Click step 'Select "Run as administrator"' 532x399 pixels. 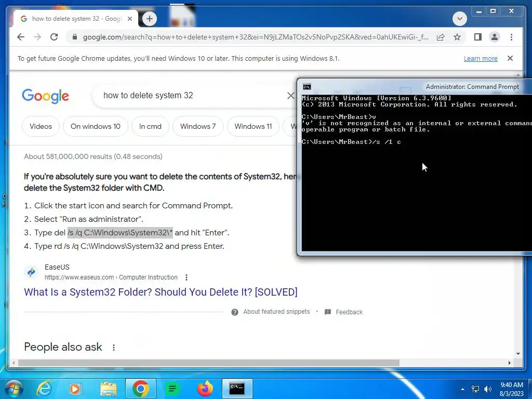tap(88, 219)
